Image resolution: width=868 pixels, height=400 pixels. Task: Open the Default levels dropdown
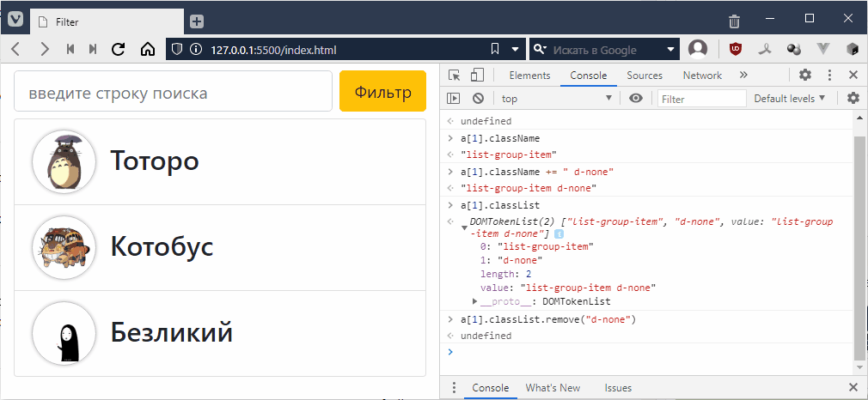(x=789, y=99)
